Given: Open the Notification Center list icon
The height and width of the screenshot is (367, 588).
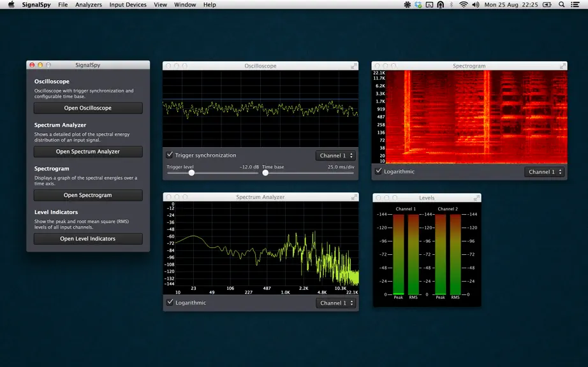Looking at the screenshot, I should tap(575, 4).
